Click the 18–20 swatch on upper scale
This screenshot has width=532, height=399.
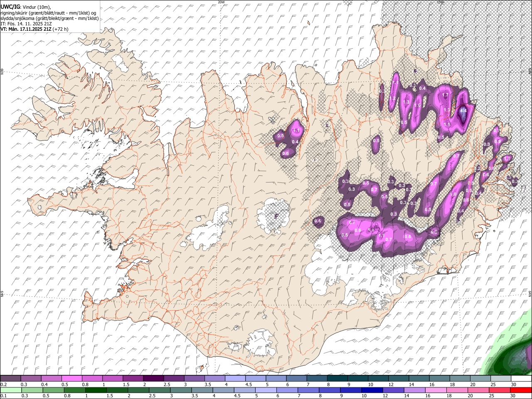pyautogui.click(x=460, y=379)
